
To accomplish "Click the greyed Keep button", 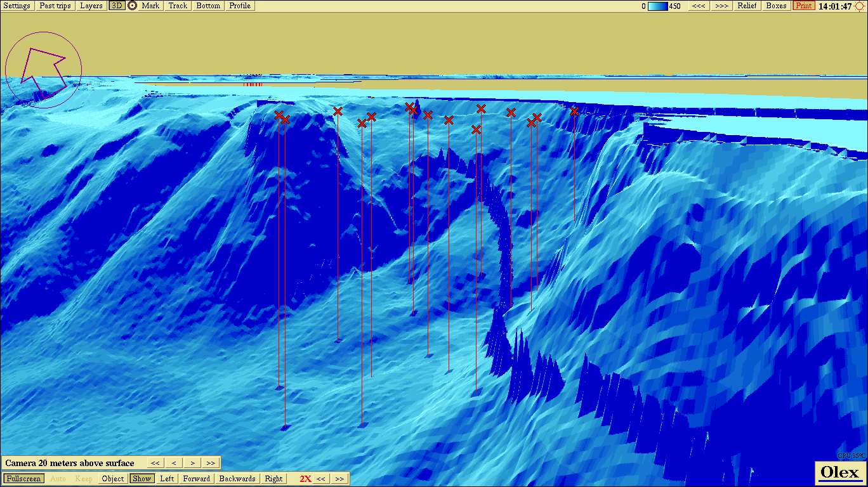I will coord(84,479).
